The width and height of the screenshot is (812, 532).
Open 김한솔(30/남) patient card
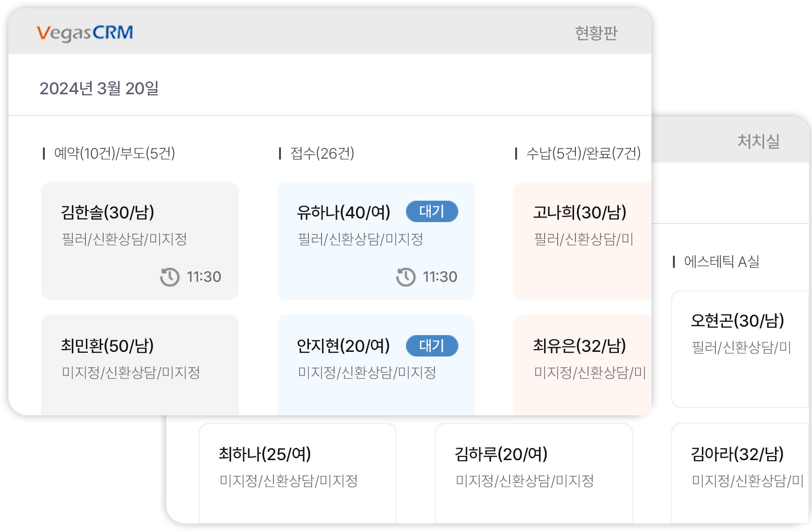tap(140, 241)
